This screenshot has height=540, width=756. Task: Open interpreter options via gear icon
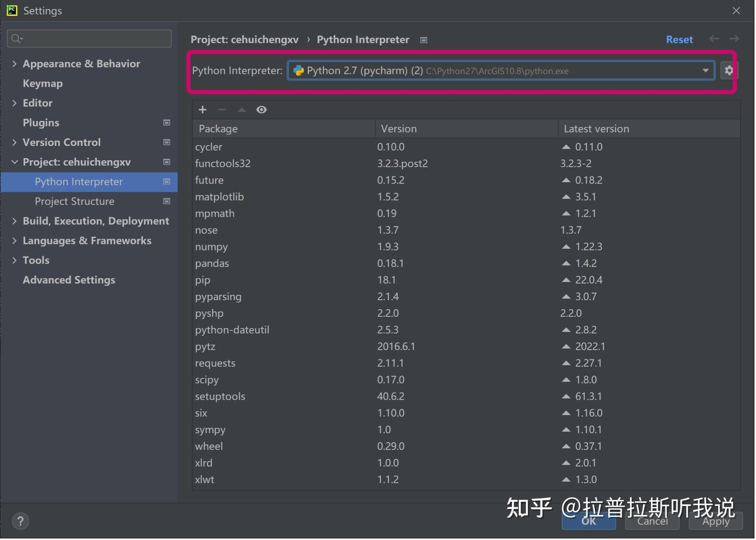click(729, 70)
